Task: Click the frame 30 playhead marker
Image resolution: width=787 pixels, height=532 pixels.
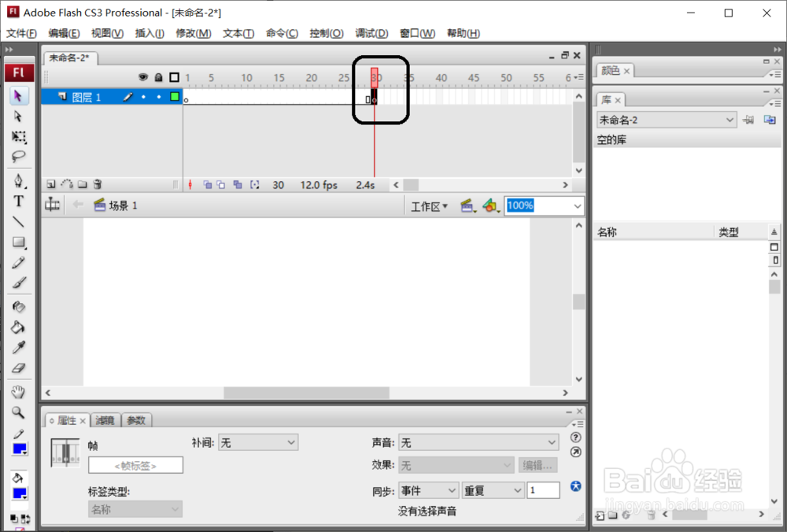Action: coord(375,77)
